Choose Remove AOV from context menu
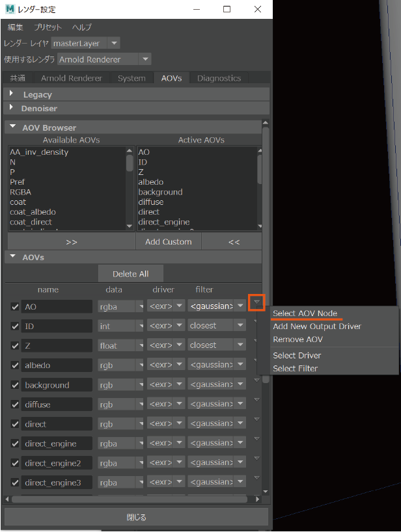The height and width of the screenshot is (532, 401). 297,339
